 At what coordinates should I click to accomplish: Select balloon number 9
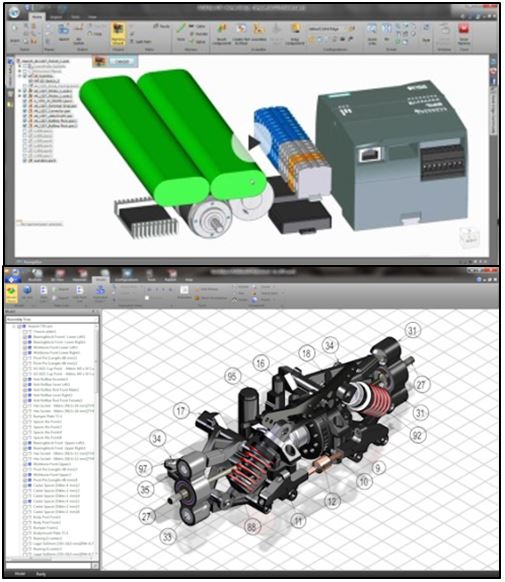click(x=378, y=468)
